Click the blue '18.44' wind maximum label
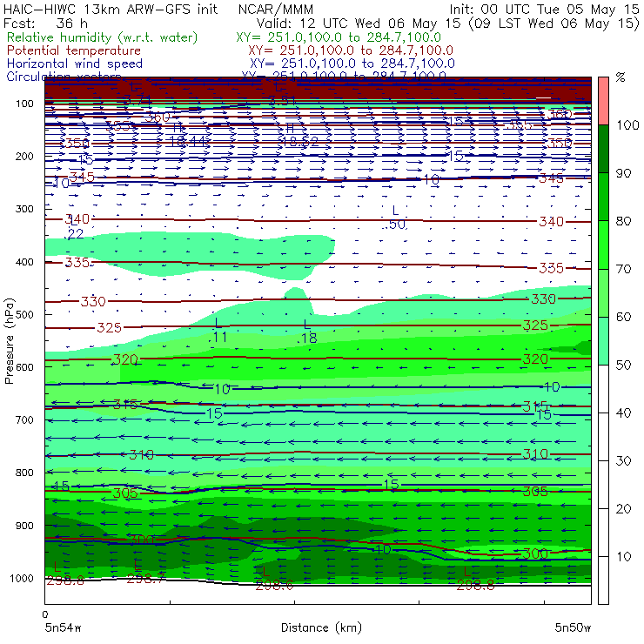This screenshot has width=644, height=644. (x=187, y=142)
